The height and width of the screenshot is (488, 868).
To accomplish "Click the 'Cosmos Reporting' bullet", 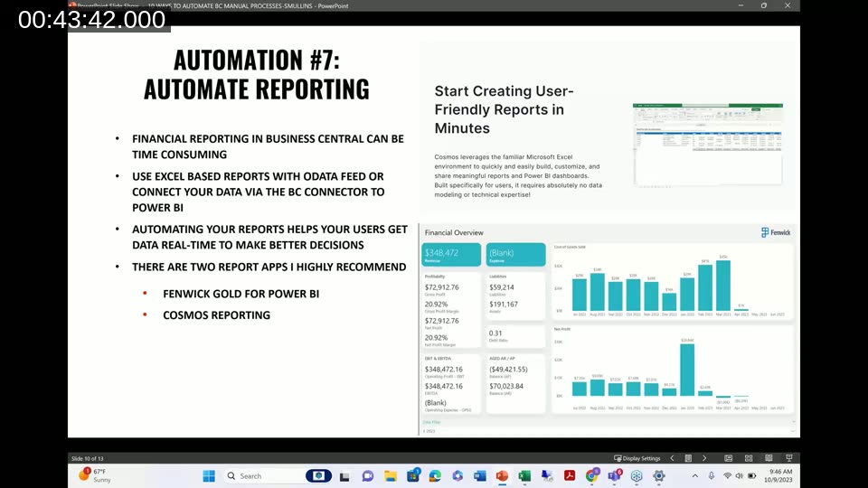I will [x=216, y=315].
